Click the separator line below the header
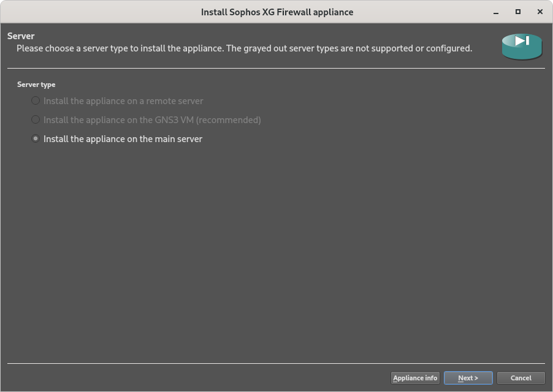553x392 pixels. [x=276, y=69]
